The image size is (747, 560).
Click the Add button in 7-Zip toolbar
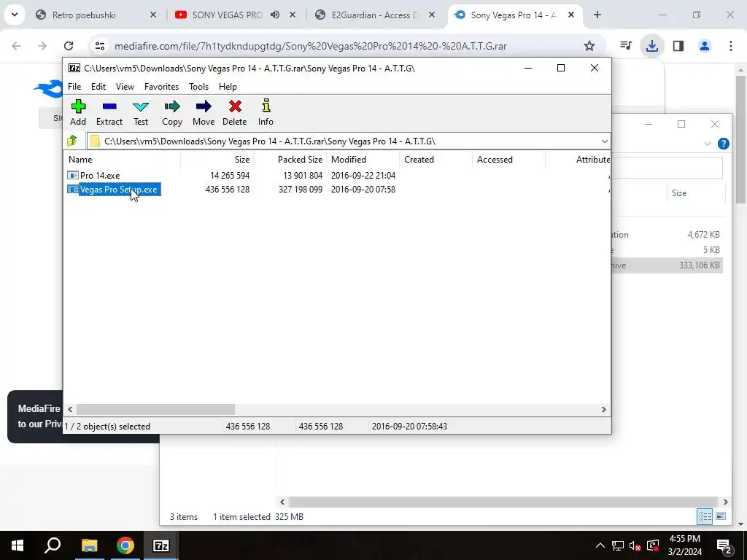[78, 112]
